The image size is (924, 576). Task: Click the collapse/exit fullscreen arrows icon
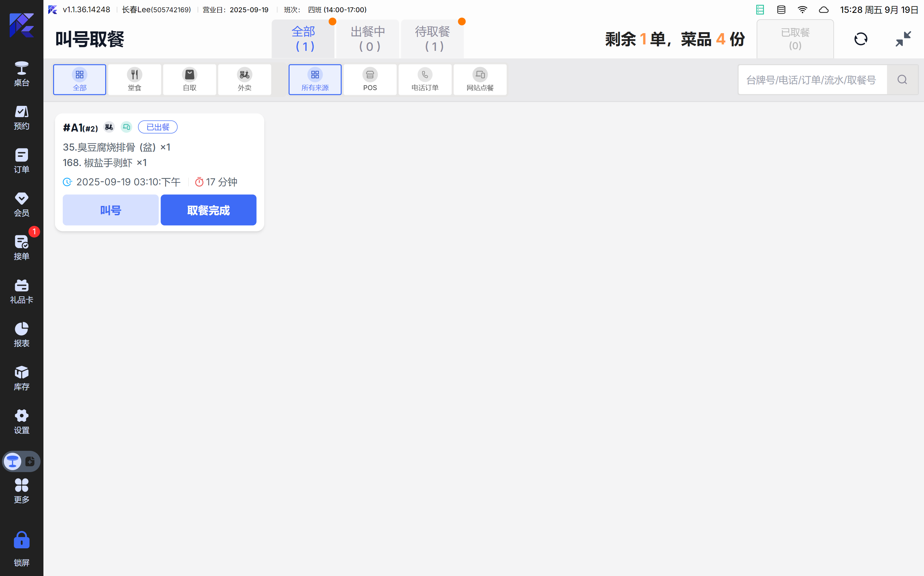(903, 39)
